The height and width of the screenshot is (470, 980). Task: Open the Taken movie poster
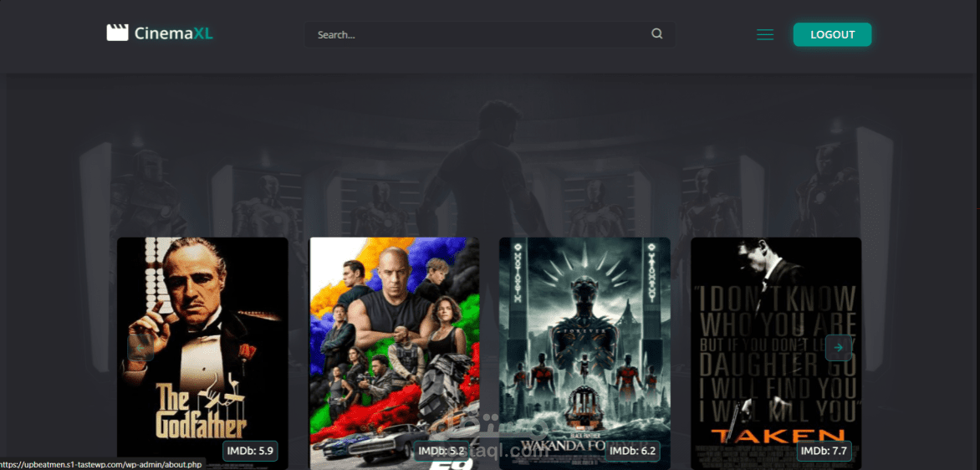pos(776,353)
